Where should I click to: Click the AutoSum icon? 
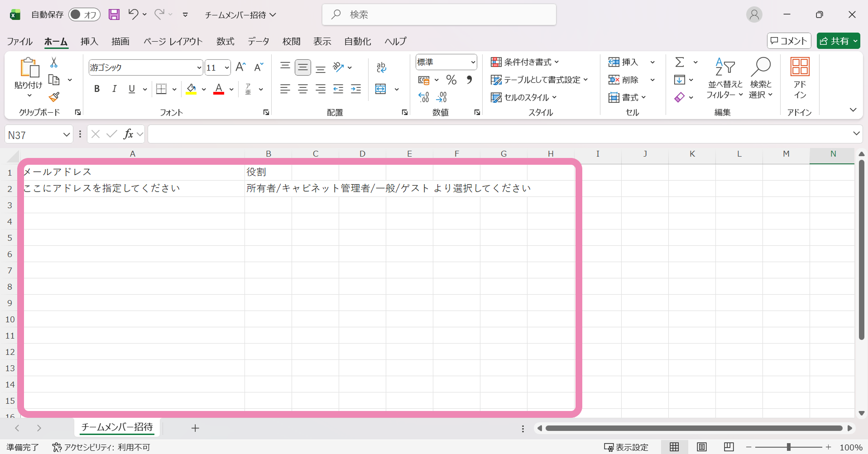pyautogui.click(x=680, y=62)
